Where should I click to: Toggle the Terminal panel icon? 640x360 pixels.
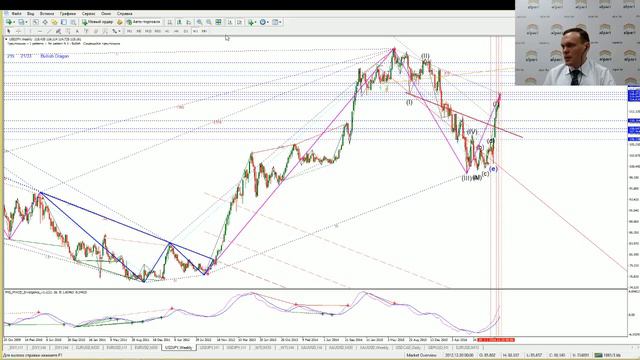(64, 22)
